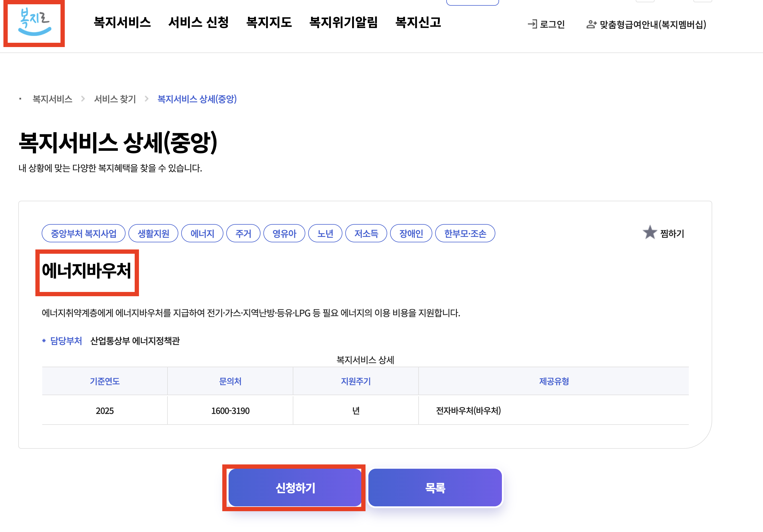Open the 서비스 신청 menu
763x532 pixels.
(198, 23)
